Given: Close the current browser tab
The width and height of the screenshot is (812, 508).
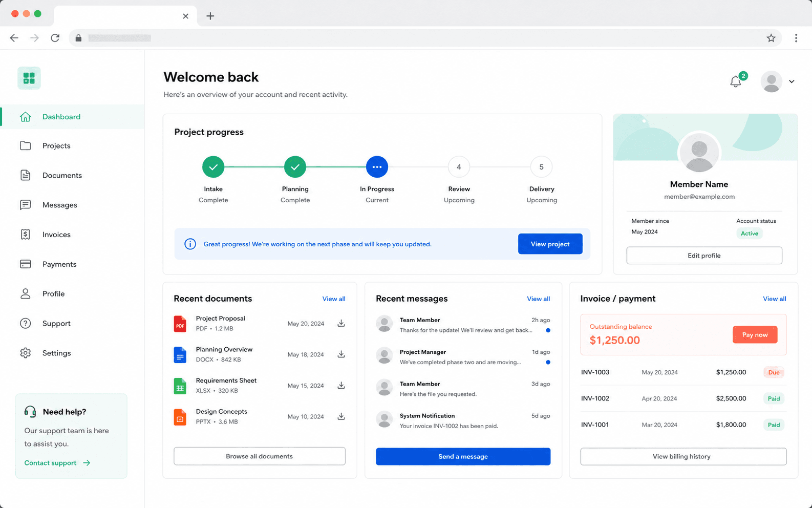Looking at the screenshot, I should [185, 16].
